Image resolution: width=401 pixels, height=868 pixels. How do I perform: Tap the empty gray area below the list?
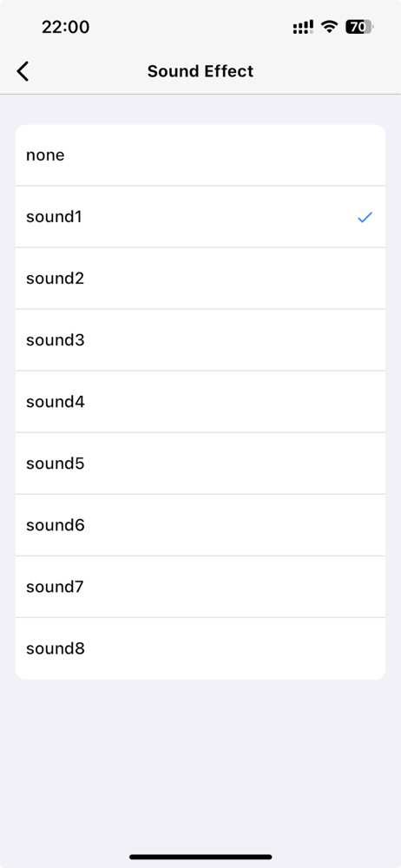coord(200,764)
